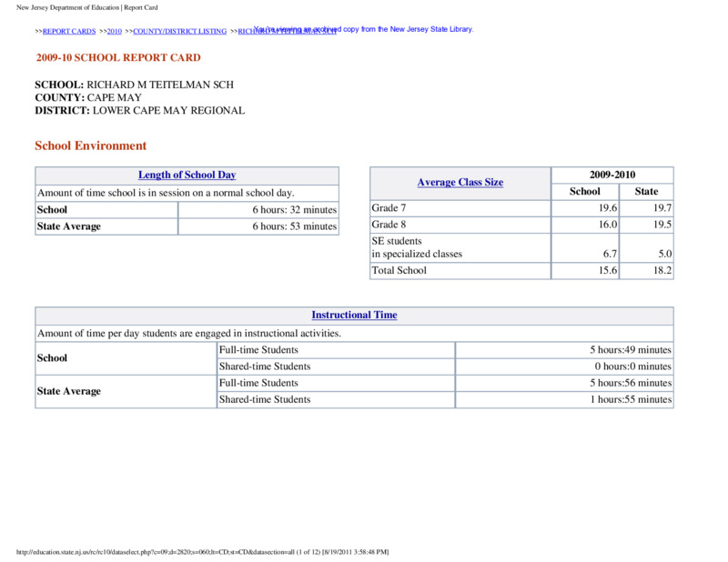The height and width of the screenshot is (562, 728).
Task: Click the Average Class Size link
Action: click(x=460, y=183)
